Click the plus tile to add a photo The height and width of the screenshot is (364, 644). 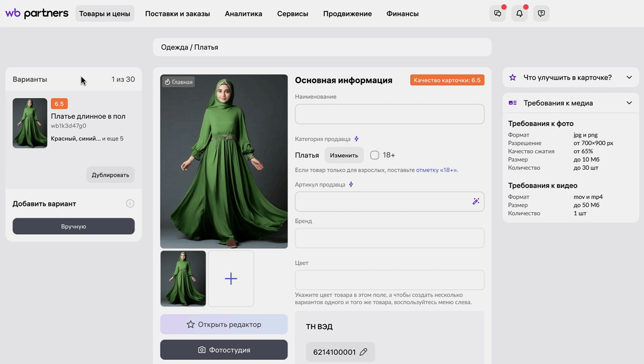coord(231,278)
